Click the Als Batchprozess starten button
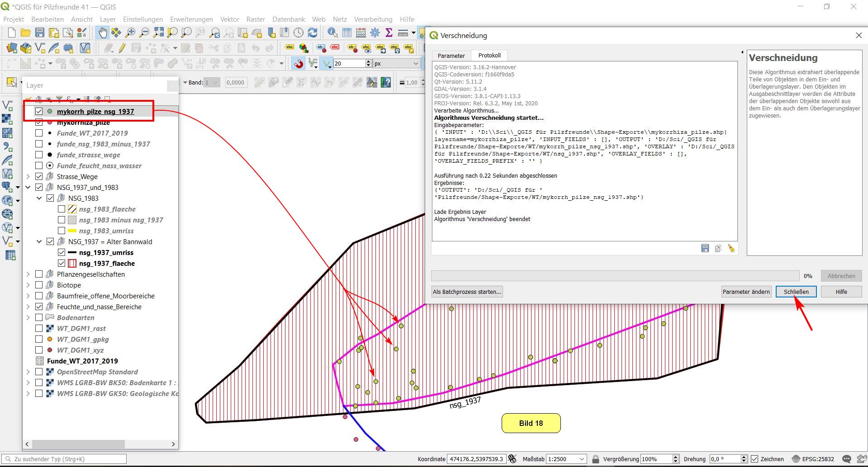The width and height of the screenshot is (868, 467). tap(467, 292)
